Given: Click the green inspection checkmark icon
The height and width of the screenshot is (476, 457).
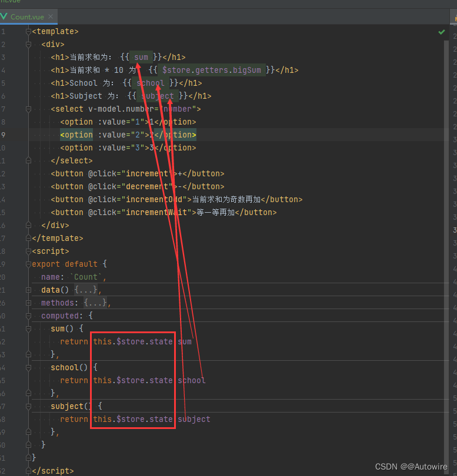Looking at the screenshot, I should pos(442,32).
